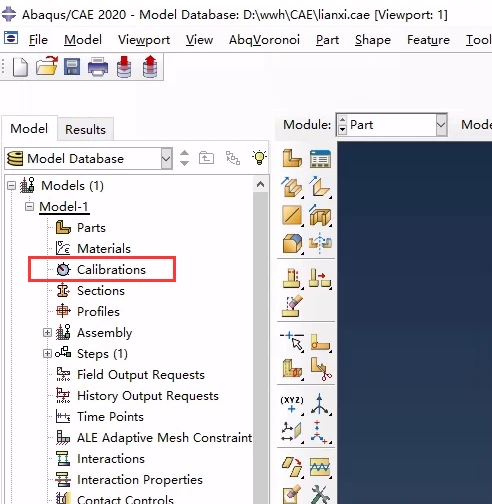Collapse the Model-1 tree node
Image resolution: width=492 pixels, height=504 pixels.
[29, 207]
